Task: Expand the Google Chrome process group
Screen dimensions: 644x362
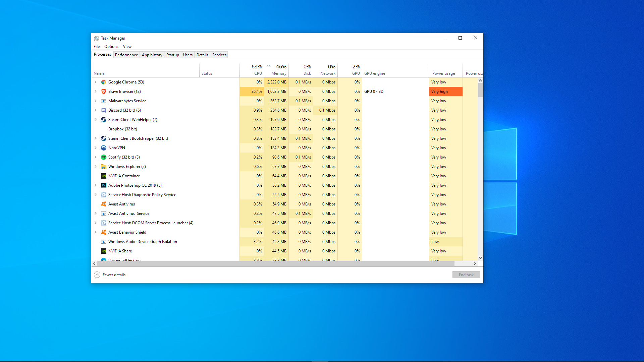Action: pyautogui.click(x=96, y=82)
